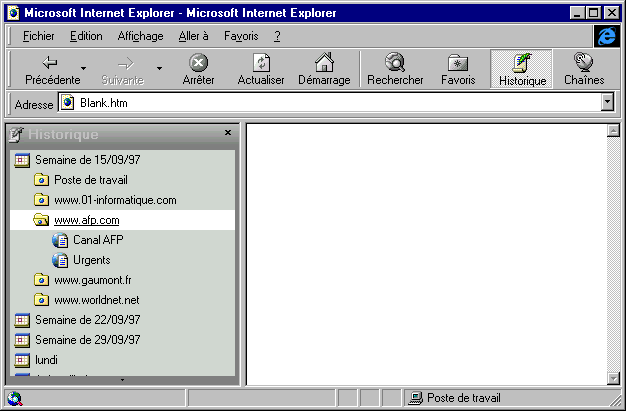
Task: Click the computer icon in the status bar
Action: point(416,398)
